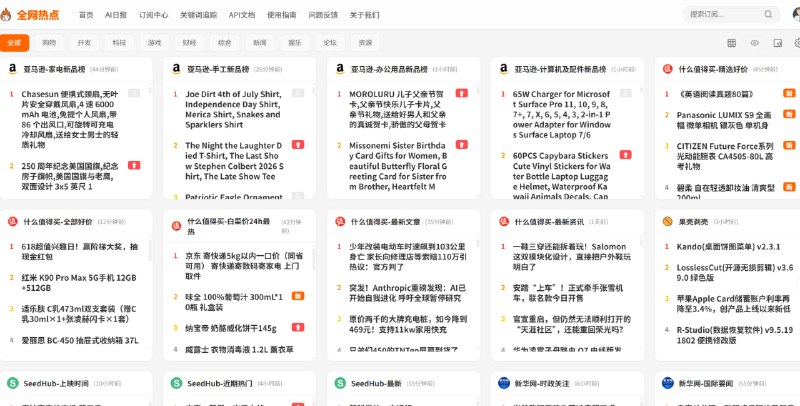800x406 pixels.
Task: Click the SeedHub-最新 green S icon
Action: point(340,383)
